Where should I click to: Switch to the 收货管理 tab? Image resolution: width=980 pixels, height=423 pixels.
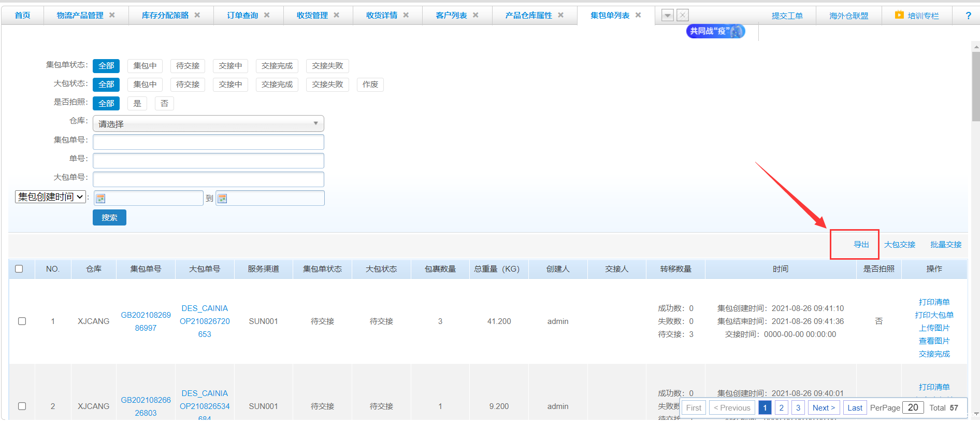pos(312,16)
